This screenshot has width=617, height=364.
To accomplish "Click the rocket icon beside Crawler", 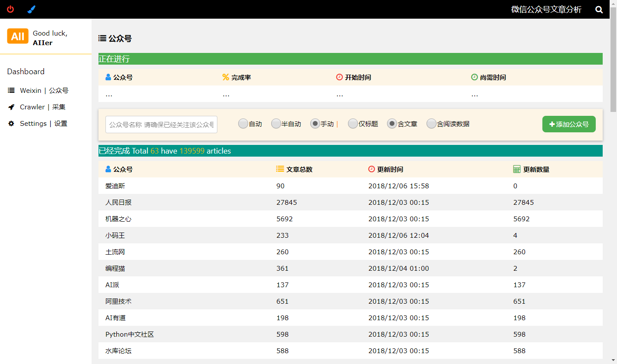I will point(11,107).
